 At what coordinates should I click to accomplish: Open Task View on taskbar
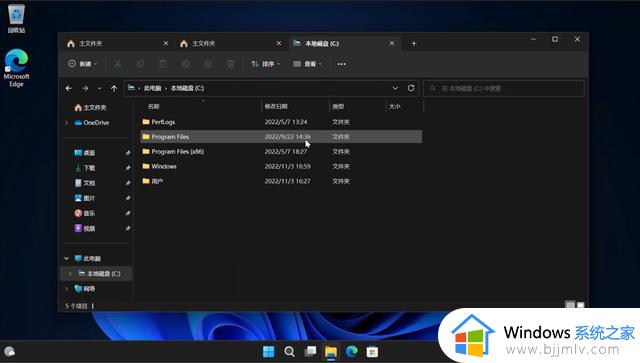click(310, 352)
